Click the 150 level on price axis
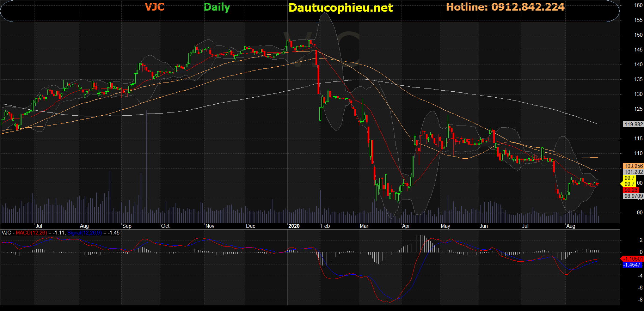Image resolution: width=644 pixels, height=311 pixels. [x=638, y=35]
